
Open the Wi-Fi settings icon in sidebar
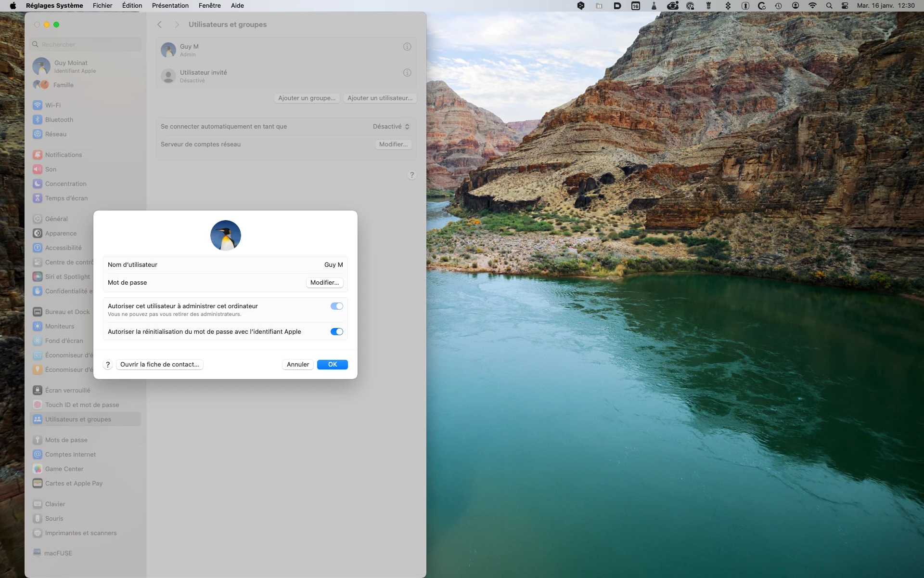[x=38, y=105]
